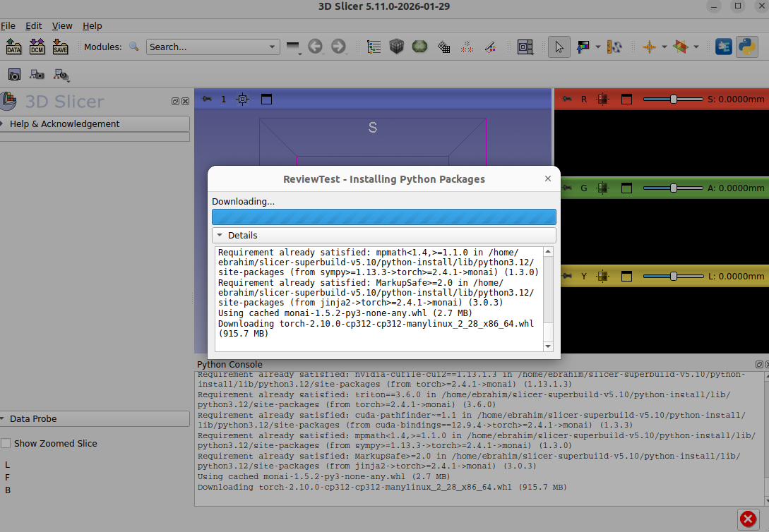Click the screenshot capture camera icon

coord(14,74)
